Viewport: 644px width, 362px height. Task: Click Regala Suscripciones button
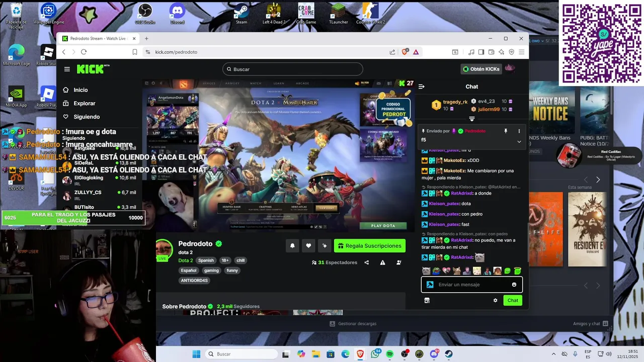370,246
